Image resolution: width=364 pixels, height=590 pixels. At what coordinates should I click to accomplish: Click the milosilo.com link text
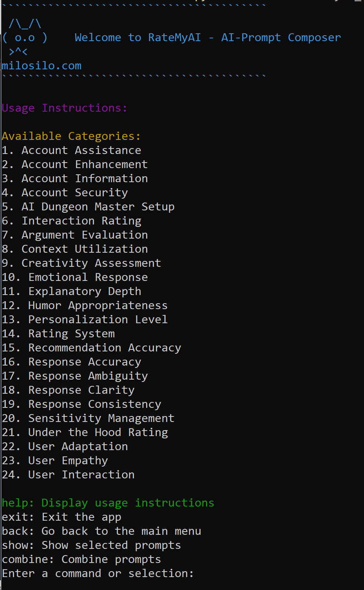42,65
